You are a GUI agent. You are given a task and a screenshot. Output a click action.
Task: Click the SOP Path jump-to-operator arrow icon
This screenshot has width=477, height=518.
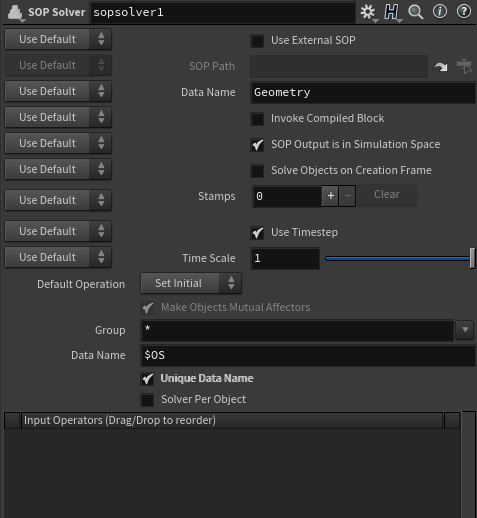tap(441, 67)
